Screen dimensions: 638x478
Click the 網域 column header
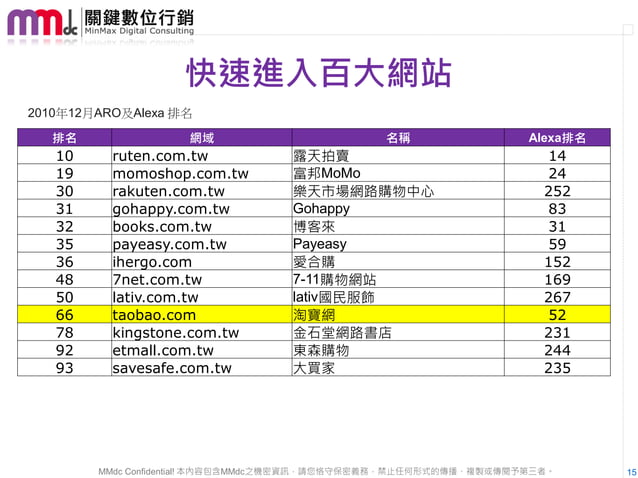[202, 138]
